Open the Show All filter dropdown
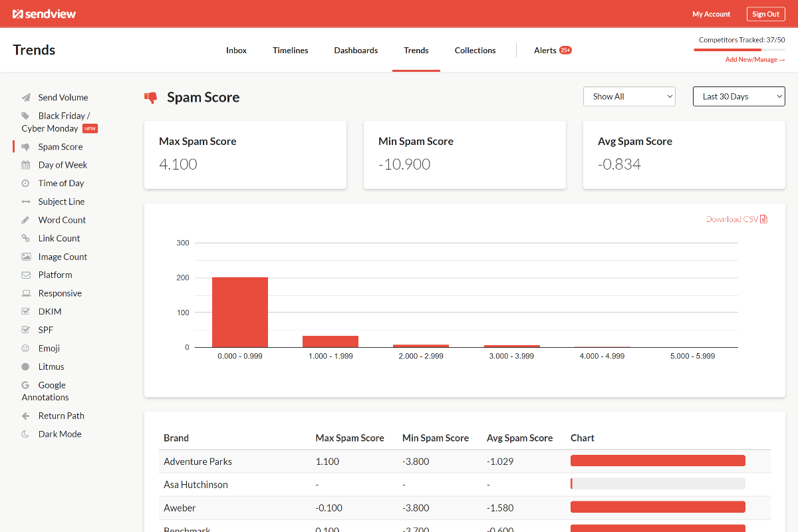 [x=628, y=96]
